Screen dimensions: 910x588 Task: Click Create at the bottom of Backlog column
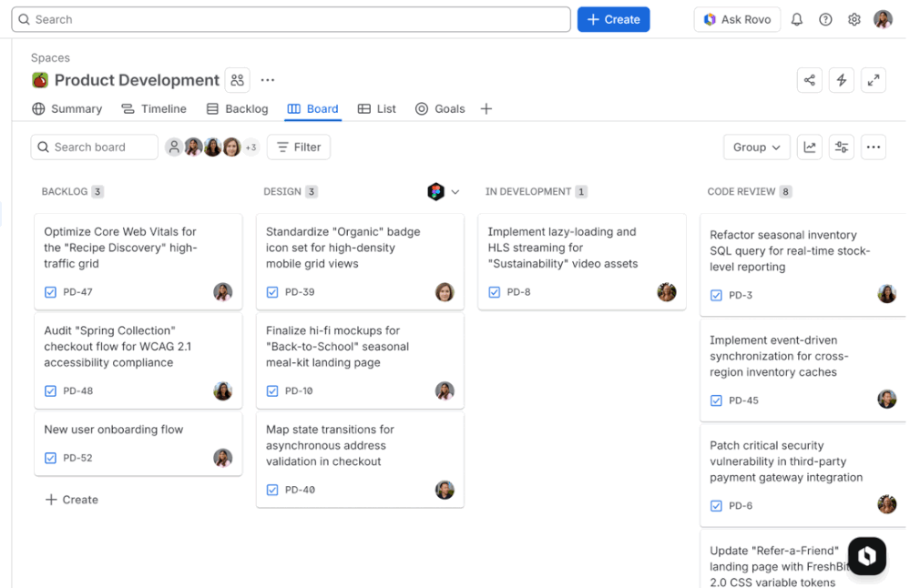click(x=71, y=499)
